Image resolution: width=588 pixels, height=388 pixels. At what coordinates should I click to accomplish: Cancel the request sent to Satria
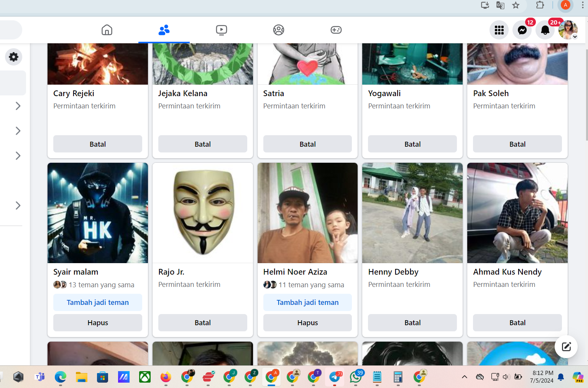307,144
